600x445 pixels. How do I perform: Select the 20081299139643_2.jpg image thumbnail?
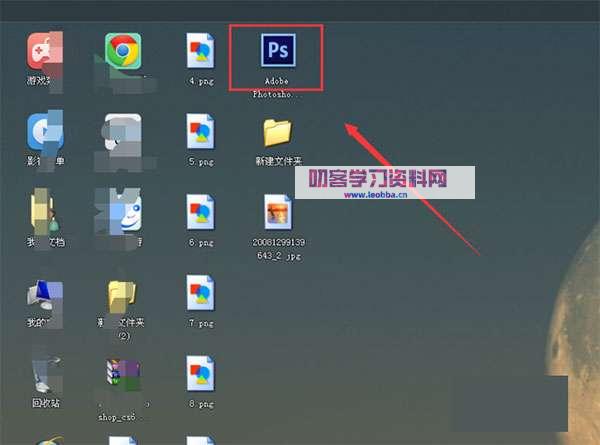pyautogui.click(x=277, y=212)
